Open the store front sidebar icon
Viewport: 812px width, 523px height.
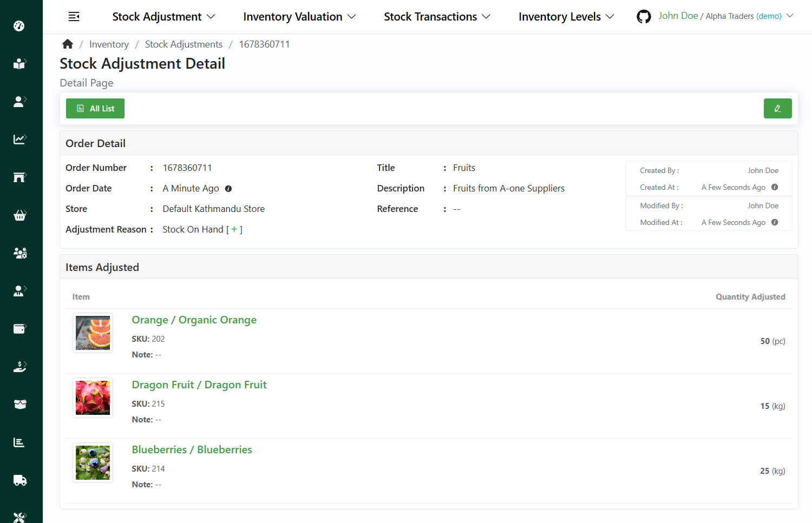click(x=19, y=177)
